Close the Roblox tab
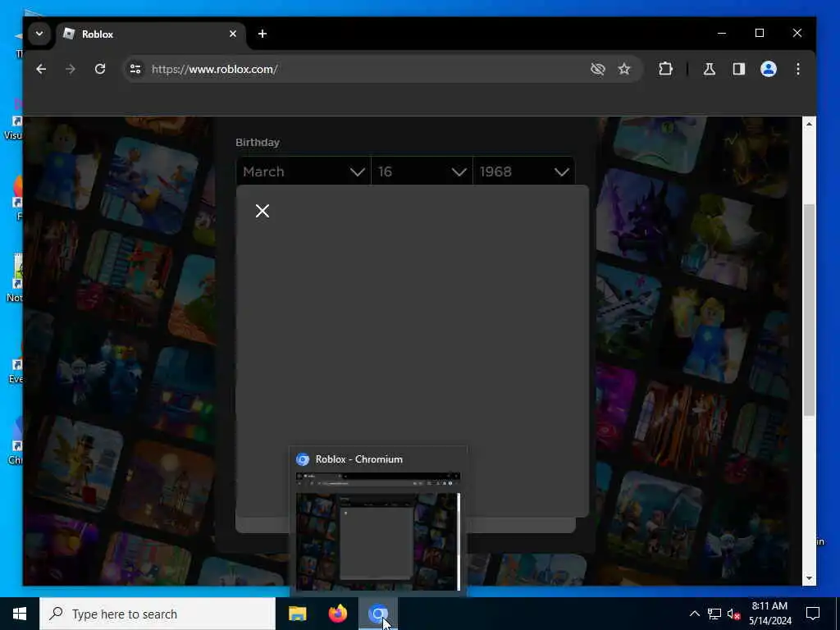 pos(233,34)
